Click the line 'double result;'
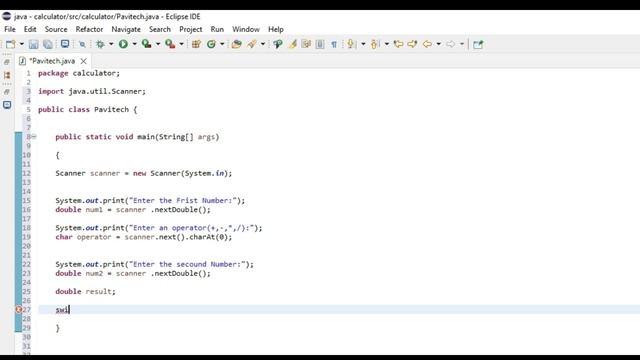Viewport: 640px width, 360px height. 85,291
